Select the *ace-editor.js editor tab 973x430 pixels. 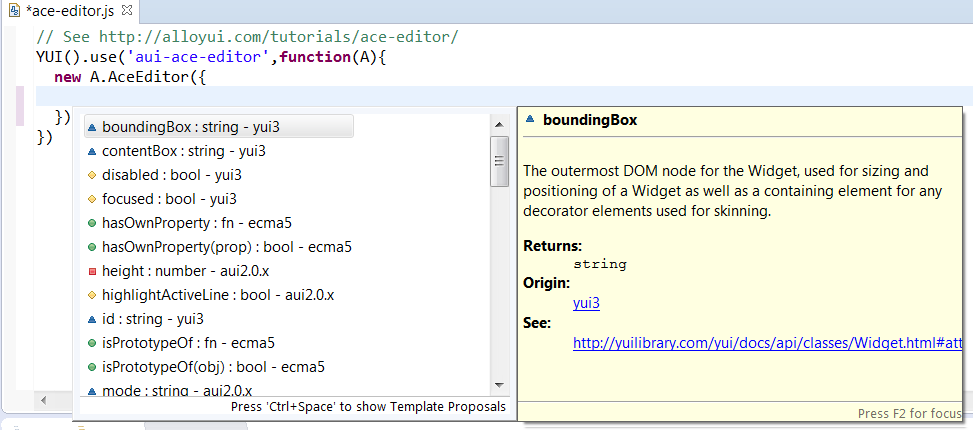(70, 11)
